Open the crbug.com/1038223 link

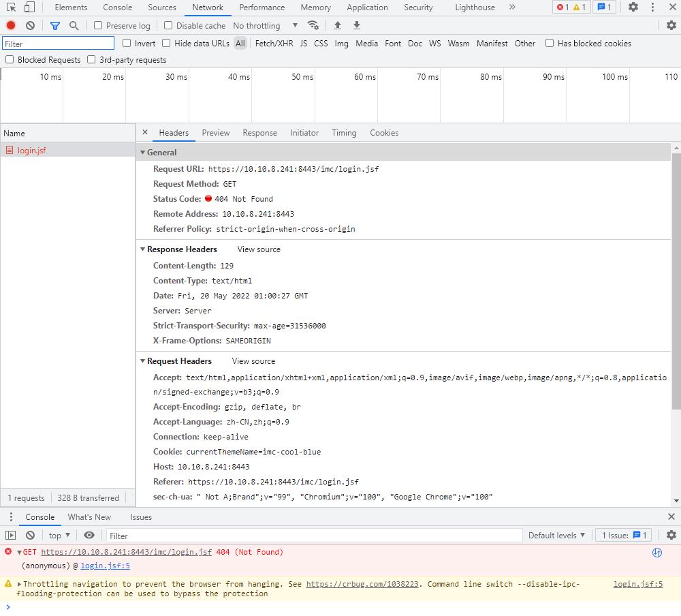363,584
